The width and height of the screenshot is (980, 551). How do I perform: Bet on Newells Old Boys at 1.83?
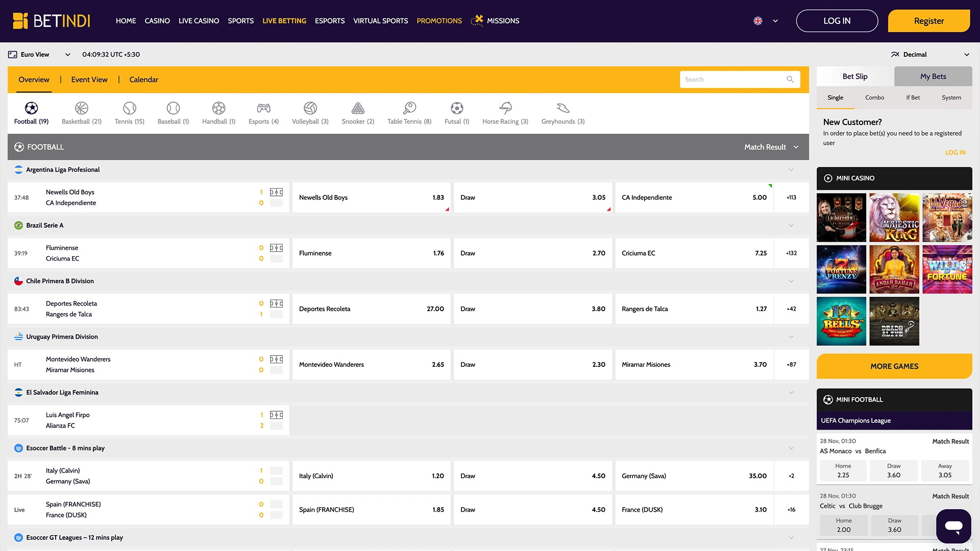point(372,197)
